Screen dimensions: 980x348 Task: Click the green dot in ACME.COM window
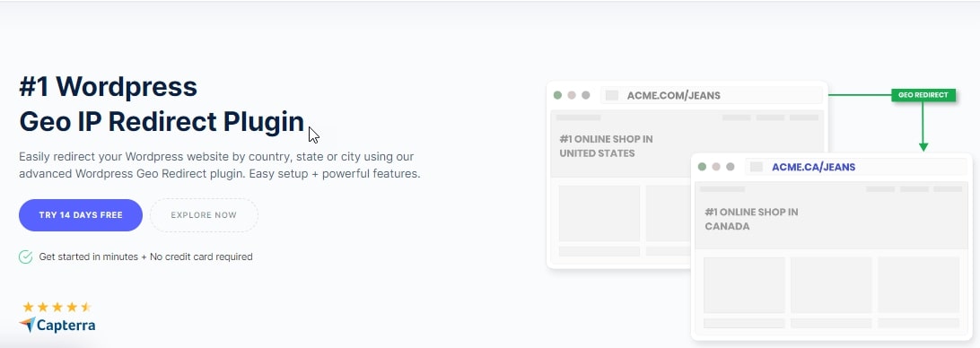(x=557, y=95)
